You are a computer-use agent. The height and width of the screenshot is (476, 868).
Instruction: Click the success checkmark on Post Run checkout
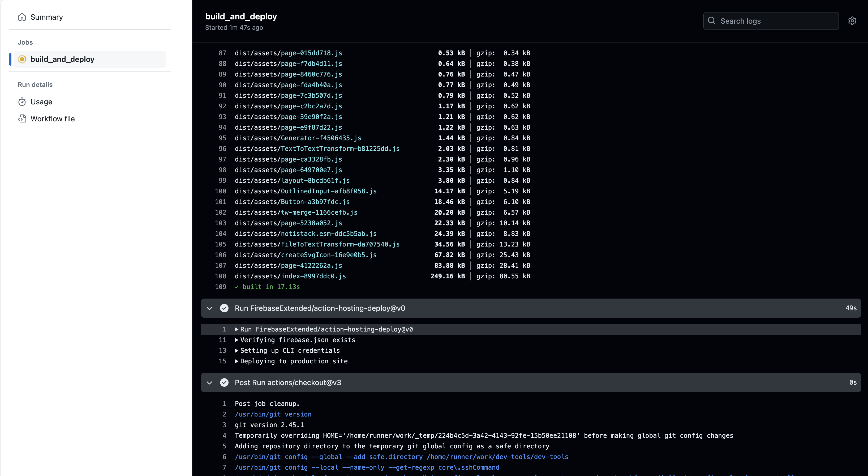[224, 382]
